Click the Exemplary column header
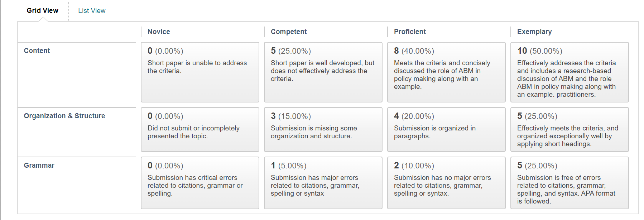The width and height of the screenshot is (644, 220). (534, 32)
